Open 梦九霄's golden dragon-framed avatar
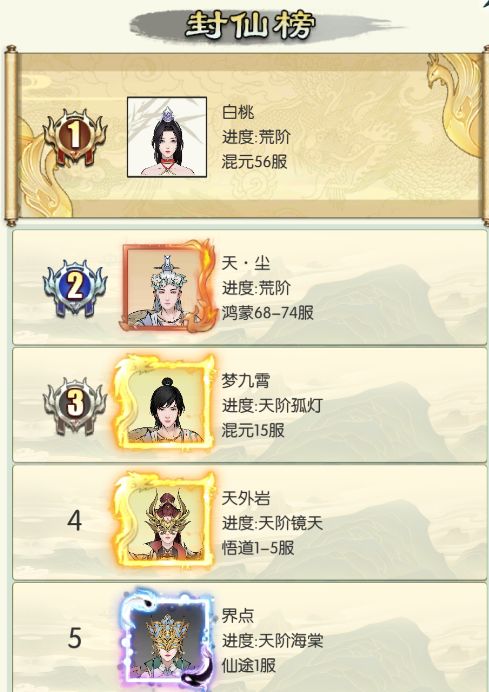 tap(164, 402)
